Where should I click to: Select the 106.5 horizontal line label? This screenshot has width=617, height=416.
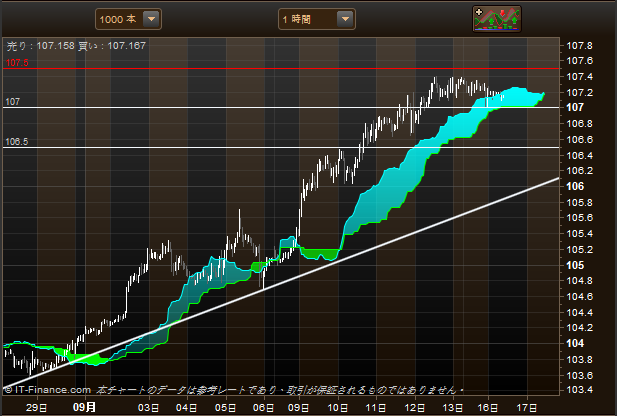coord(17,142)
